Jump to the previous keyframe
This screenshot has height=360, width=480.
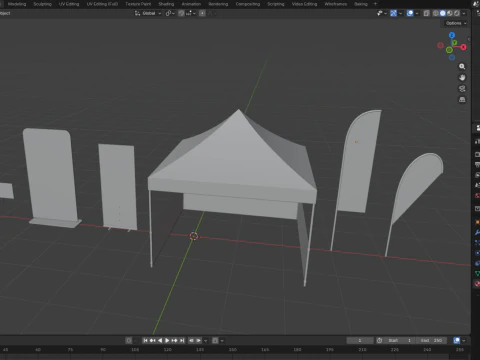(153, 340)
